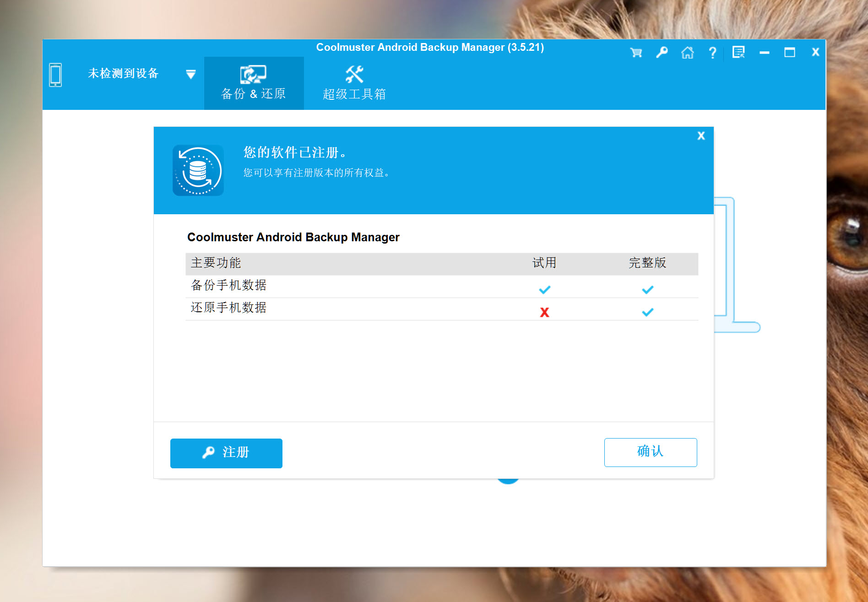Switch to 超级工具箱 tab
Screen dimensions: 868x602
pos(354,83)
